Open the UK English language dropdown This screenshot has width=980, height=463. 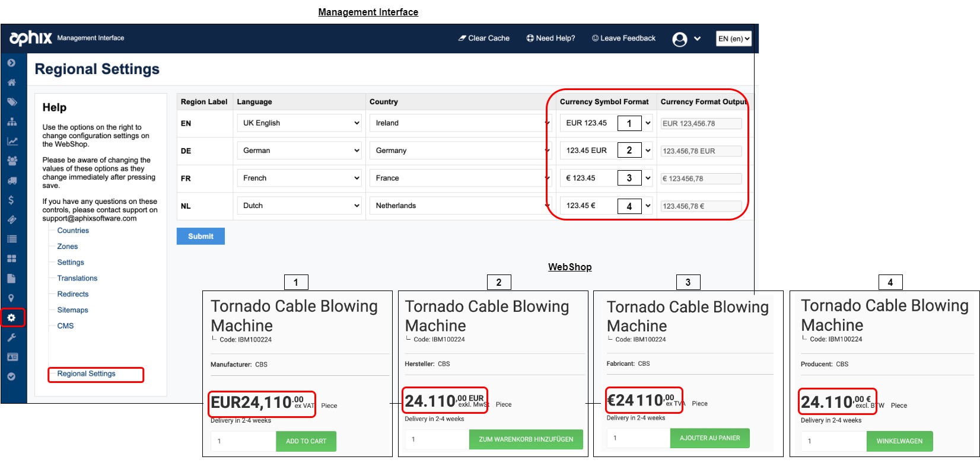pyautogui.click(x=300, y=123)
